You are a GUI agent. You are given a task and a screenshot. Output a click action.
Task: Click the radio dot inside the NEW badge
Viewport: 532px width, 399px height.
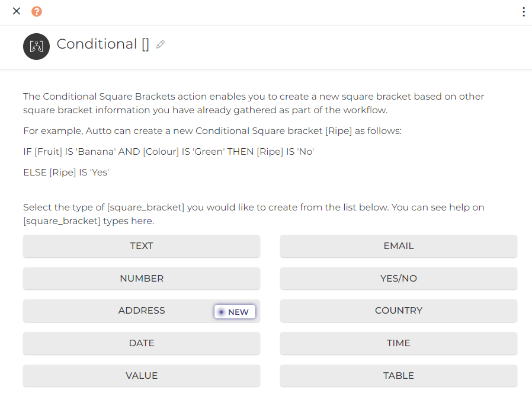222,311
